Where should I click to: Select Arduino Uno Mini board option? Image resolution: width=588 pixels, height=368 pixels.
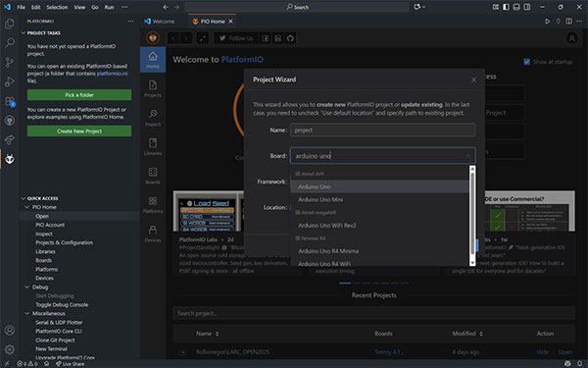[379, 199]
